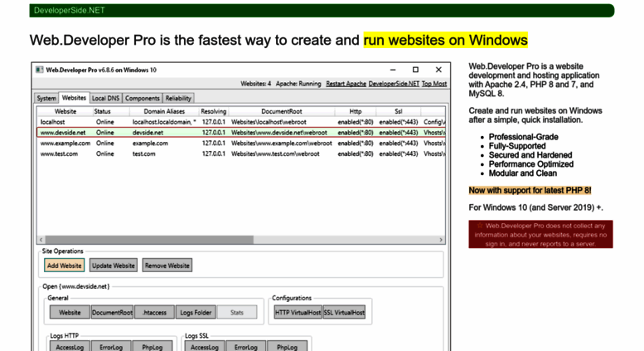Click the DocumentRoot button
644x351 pixels.
(112, 312)
